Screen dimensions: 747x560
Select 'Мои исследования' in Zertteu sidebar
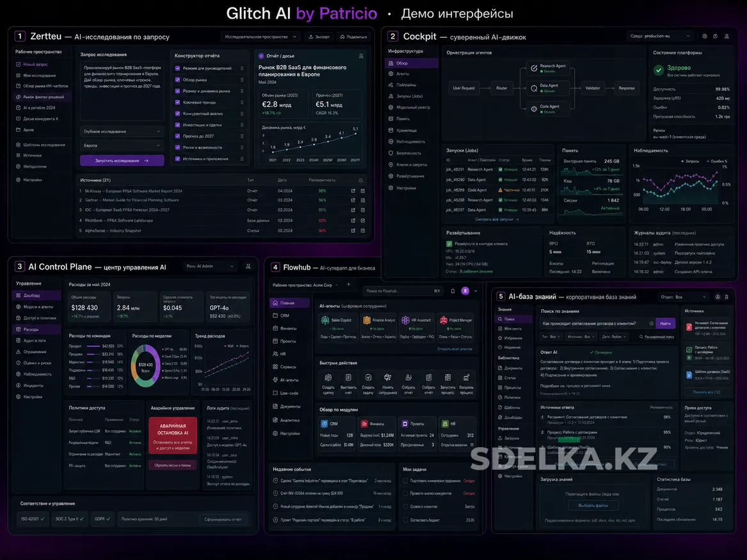[40, 76]
